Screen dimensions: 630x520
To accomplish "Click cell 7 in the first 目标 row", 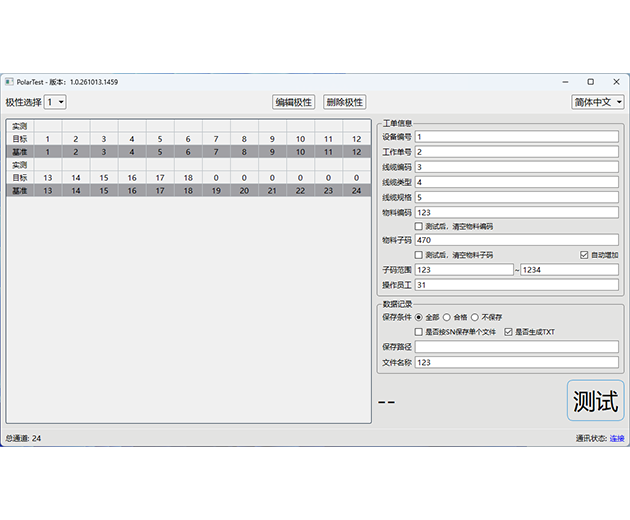I will [x=216, y=139].
